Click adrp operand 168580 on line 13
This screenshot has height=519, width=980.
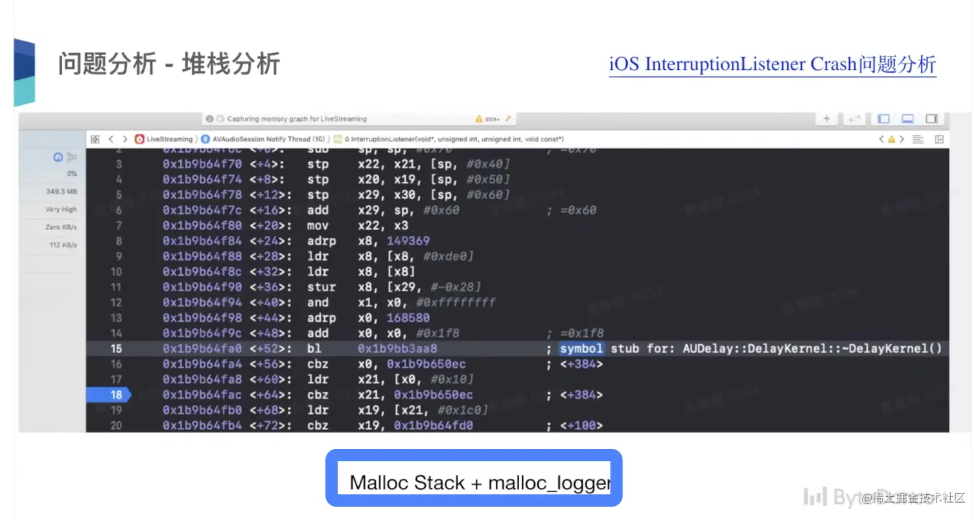tap(408, 318)
